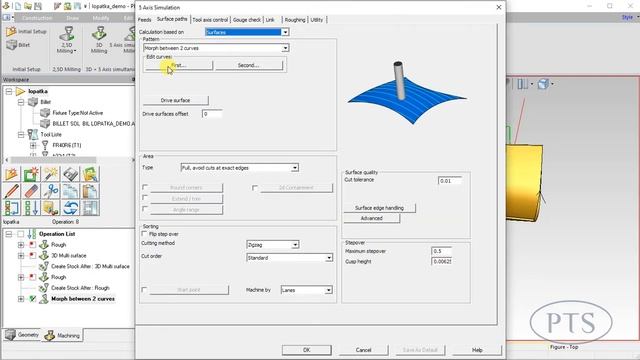Click the grid table icon in operation toolbar

(90, 208)
